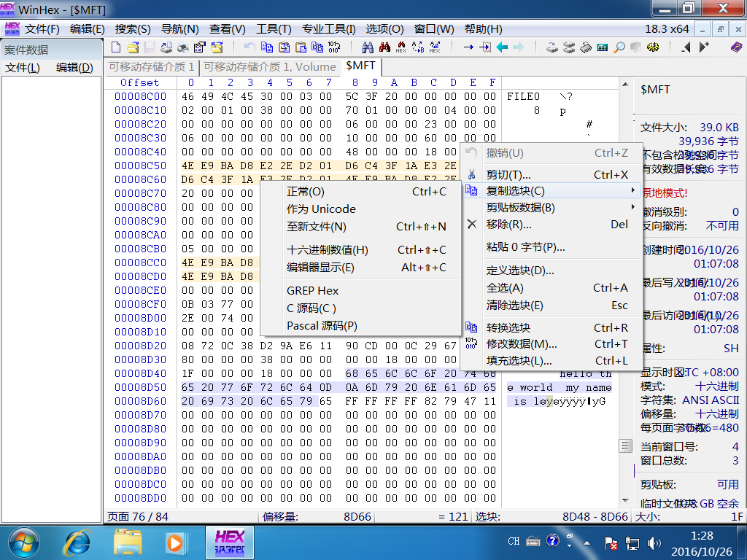The image size is (747, 560).
Task: Select 粘贴 0 字节(P)... menu item
Action: click(x=553, y=247)
